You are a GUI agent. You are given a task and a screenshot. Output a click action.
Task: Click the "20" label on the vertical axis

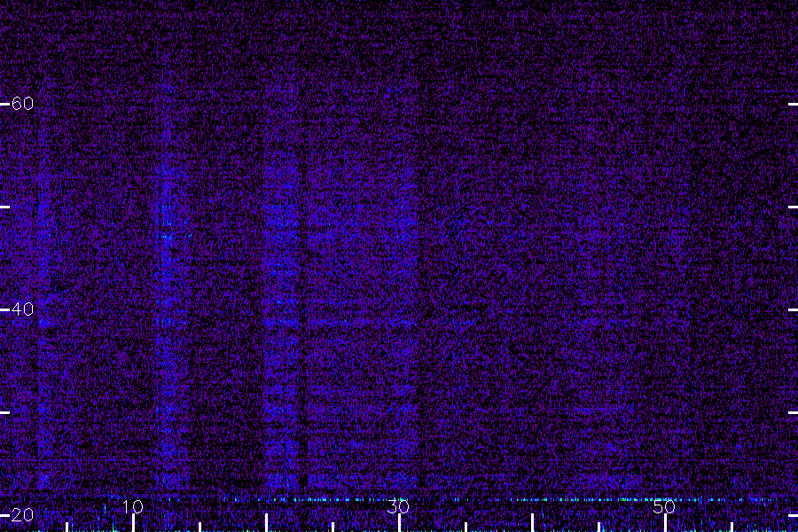[22, 515]
